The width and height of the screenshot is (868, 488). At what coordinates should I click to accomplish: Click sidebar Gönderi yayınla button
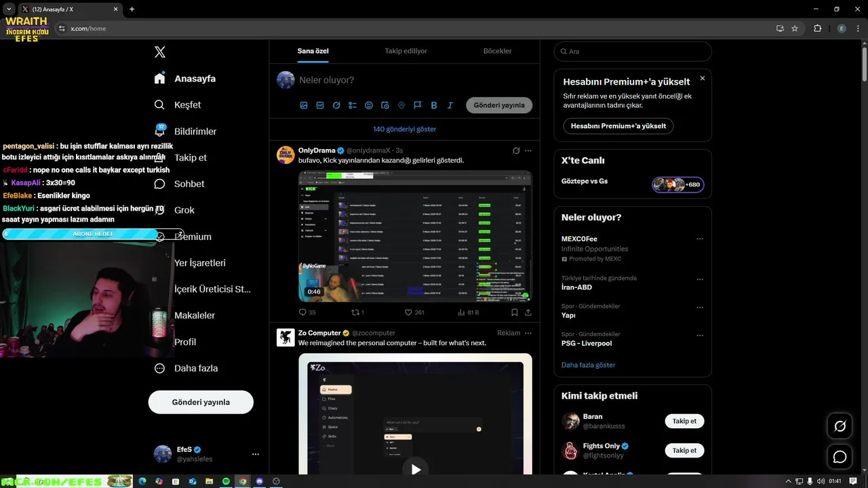201,402
